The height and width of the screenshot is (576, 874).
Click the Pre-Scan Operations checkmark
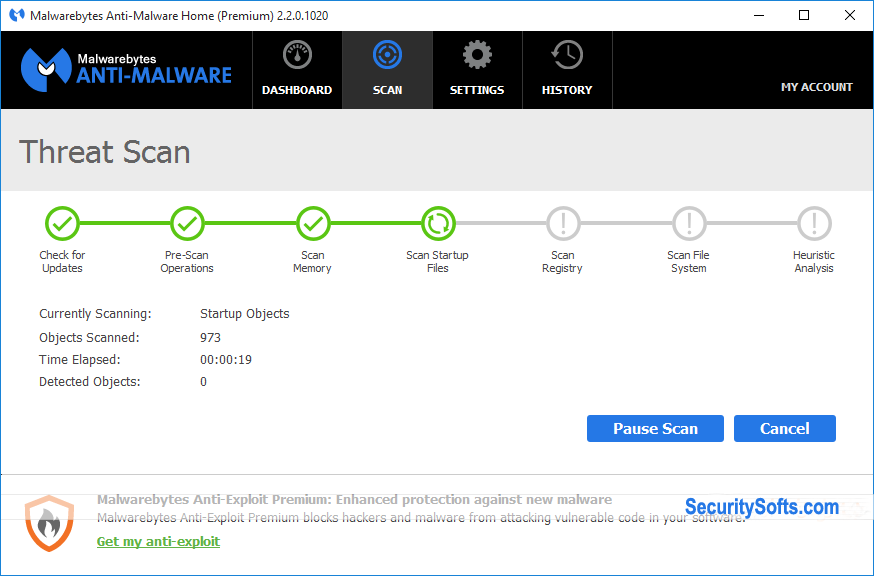pyautogui.click(x=187, y=224)
